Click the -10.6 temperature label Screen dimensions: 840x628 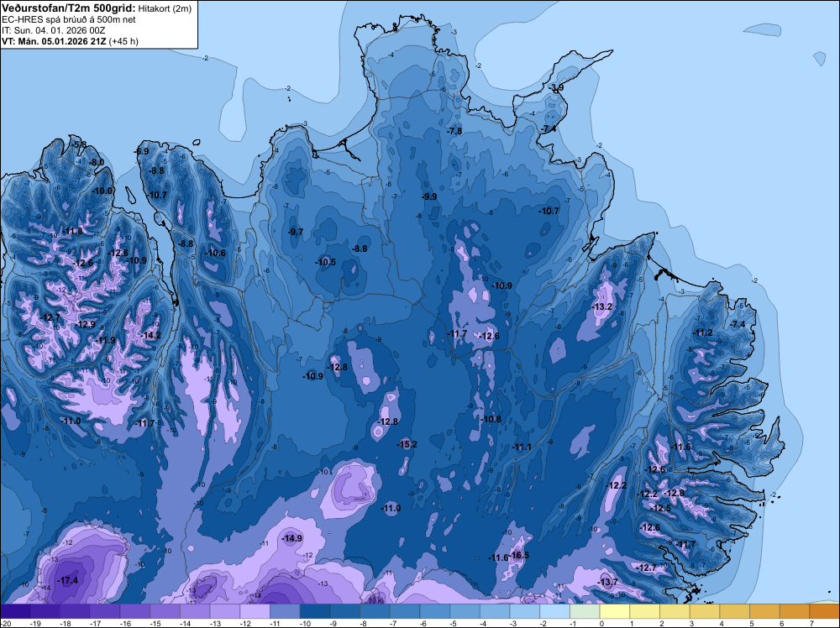[x=216, y=254]
